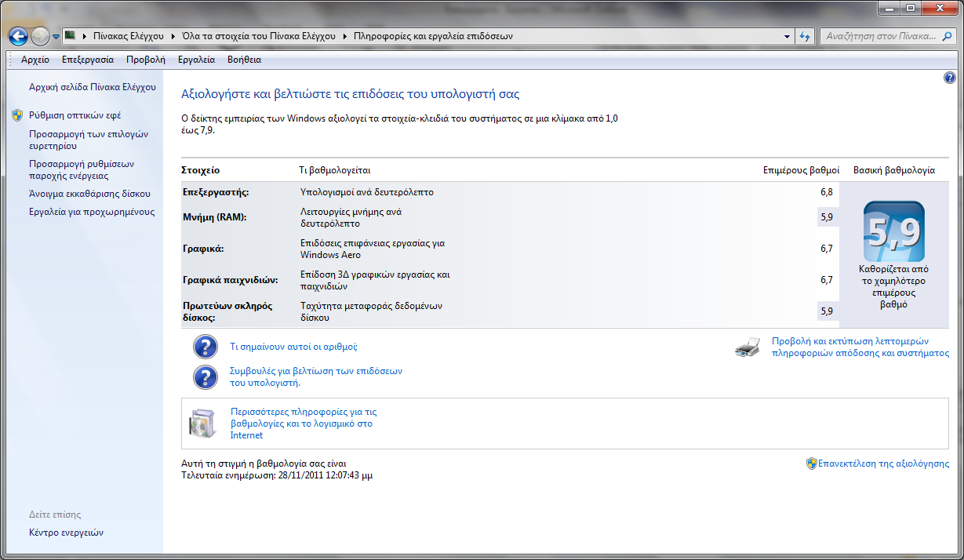Open Προβολή και εκτύπωση λεπτομερών πληροφοριών link
The height and width of the screenshot is (560, 964).
[860, 347]
